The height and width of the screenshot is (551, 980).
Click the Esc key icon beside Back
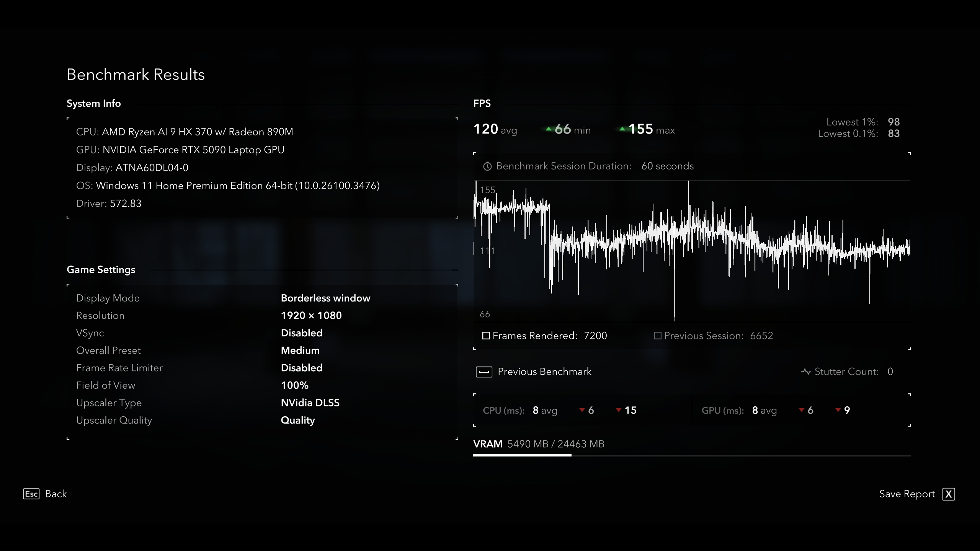point(32,494)
